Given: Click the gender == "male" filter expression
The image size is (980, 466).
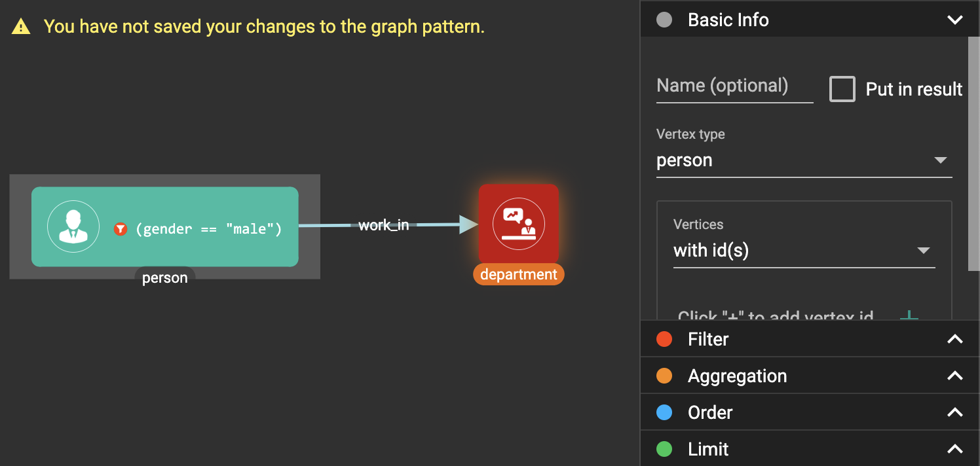Looking at the screenshot, I should [x=208, y=229].
